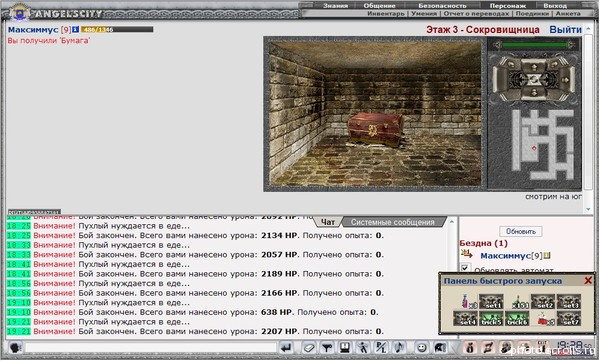Open the Знания top menu
The image size is (600, 361).
[335, 6]
